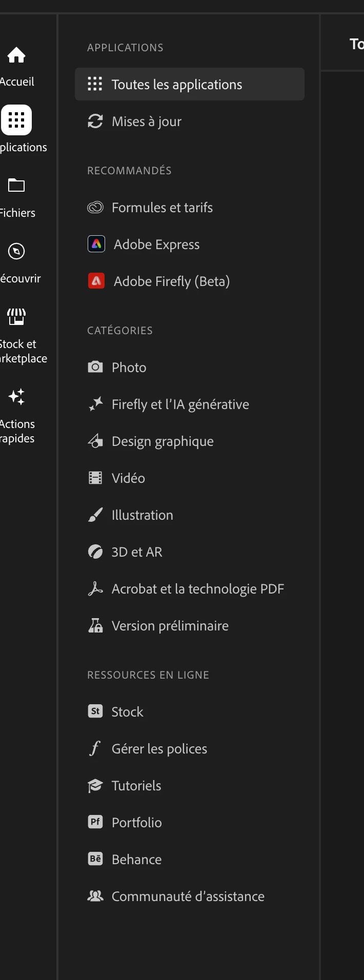Open the Adobe Express label
The width and height of the screenshot is (364, 980).
[156, 244]
